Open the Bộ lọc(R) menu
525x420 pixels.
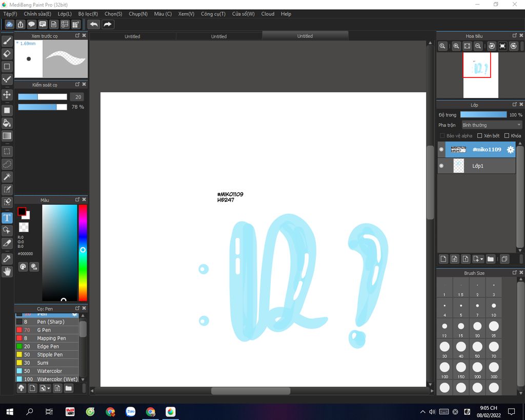click(88, 14)
